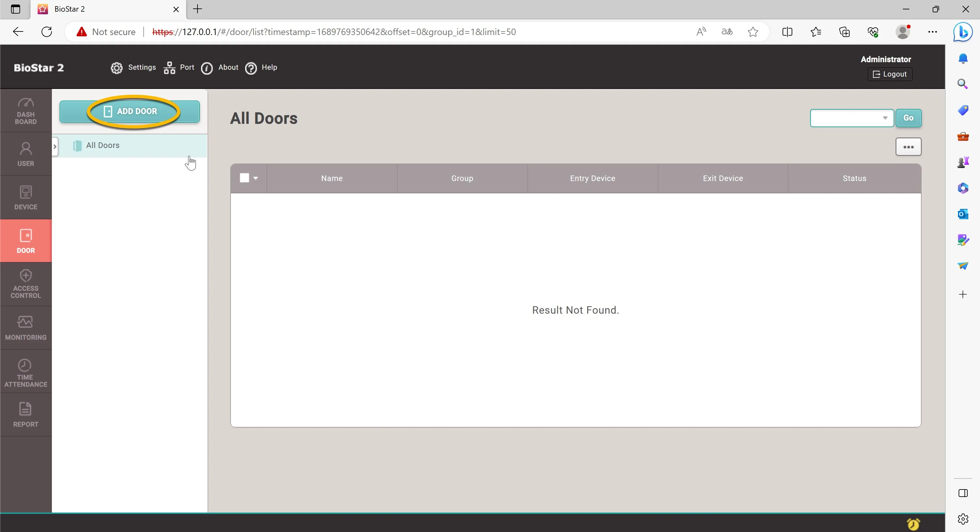Viewport: 980px width, 532px height.
Task: Click the Group column header
Action: point(462,178)
